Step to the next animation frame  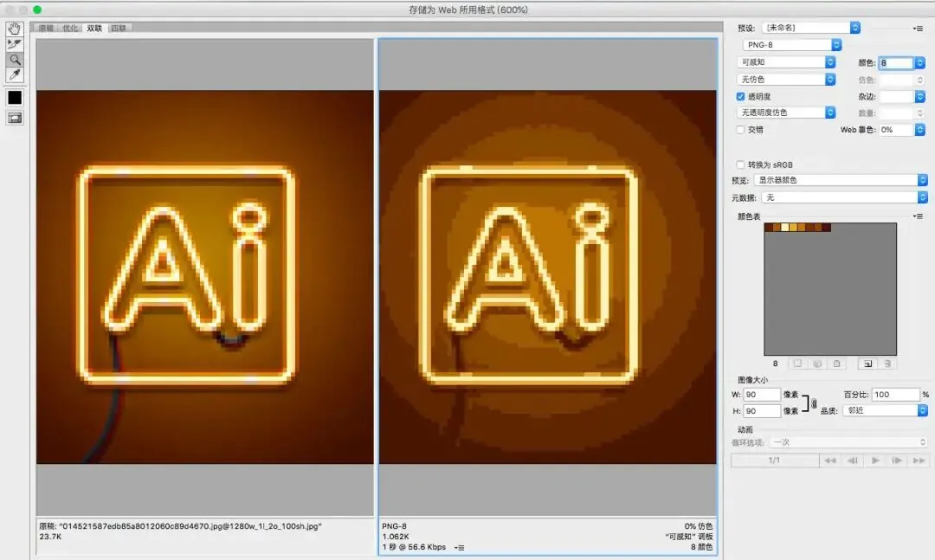click(x=897, y=460)
